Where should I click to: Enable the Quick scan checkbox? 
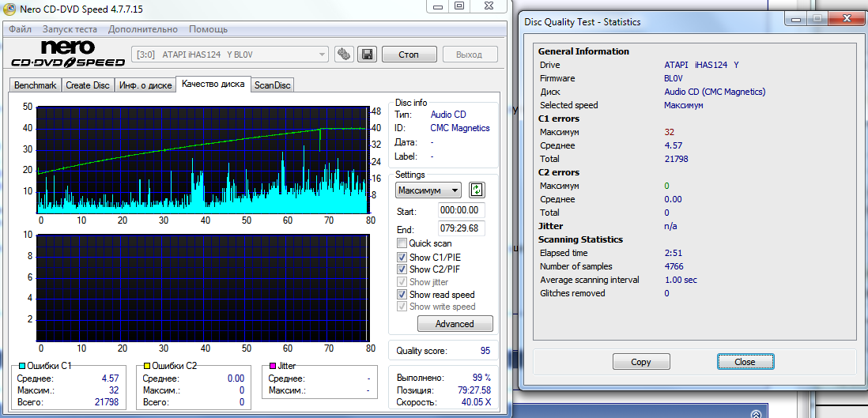(402, 243)
